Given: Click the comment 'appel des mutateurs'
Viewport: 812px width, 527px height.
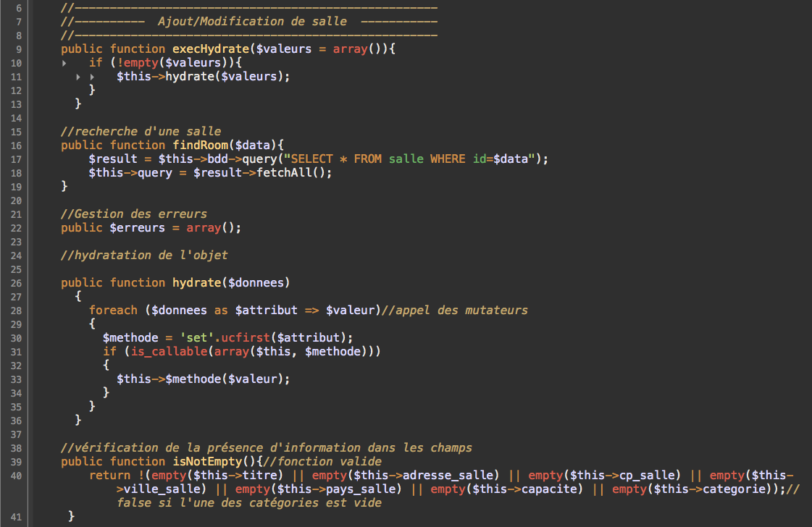Looking at the screenshot, I should pyautogui.click(x=455, y=310).
